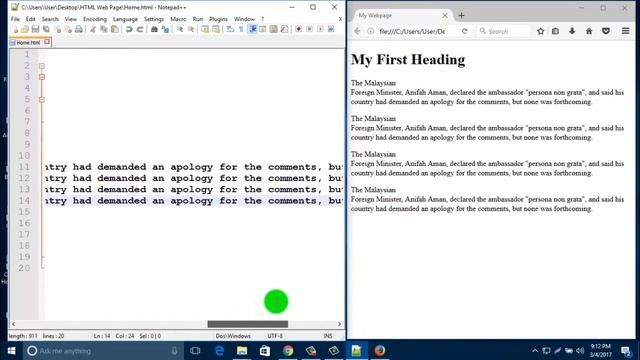Open the Search menu in Notepad++
This screenshot has height=360, width=640.
(x=50, y=19)
